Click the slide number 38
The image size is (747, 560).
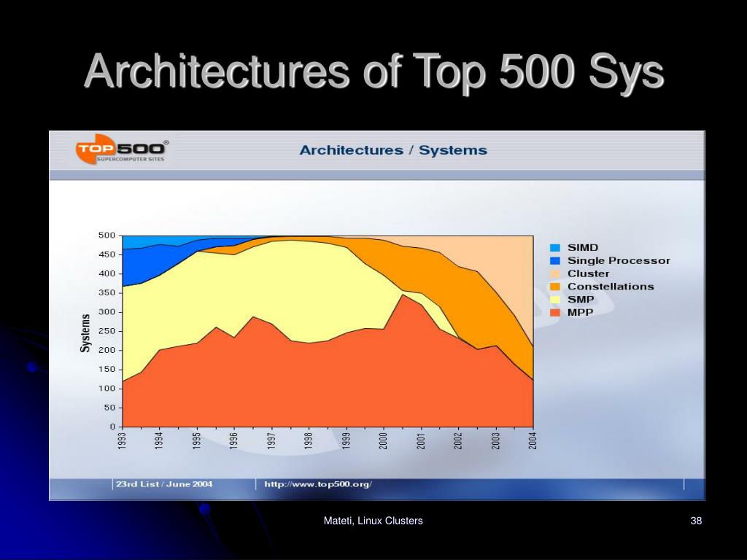(x=696, y=521)
